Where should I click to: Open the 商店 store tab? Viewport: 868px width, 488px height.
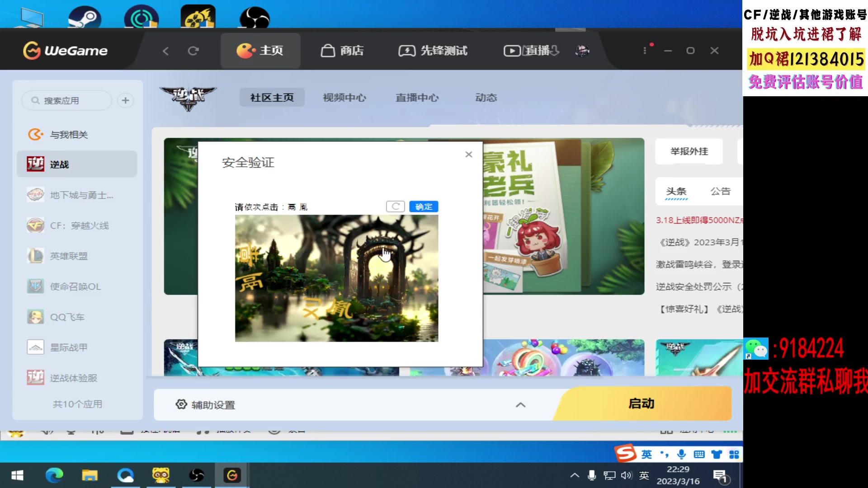point(342,51)
